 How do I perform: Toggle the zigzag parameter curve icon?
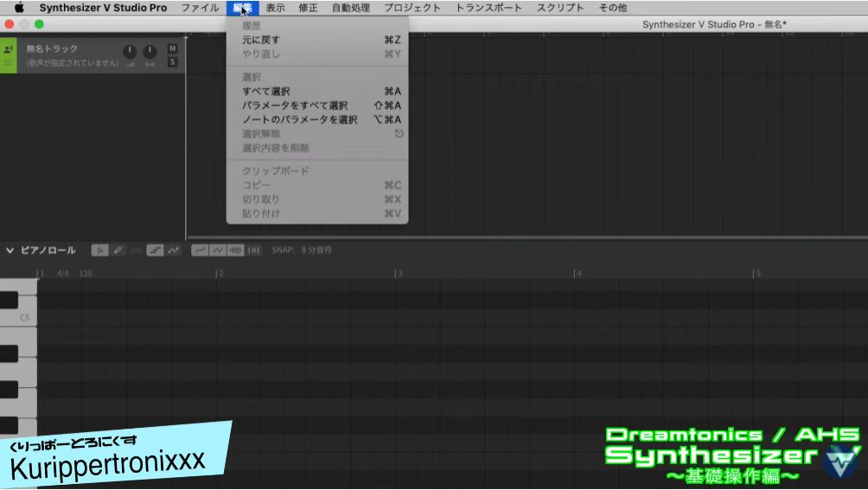218,251
